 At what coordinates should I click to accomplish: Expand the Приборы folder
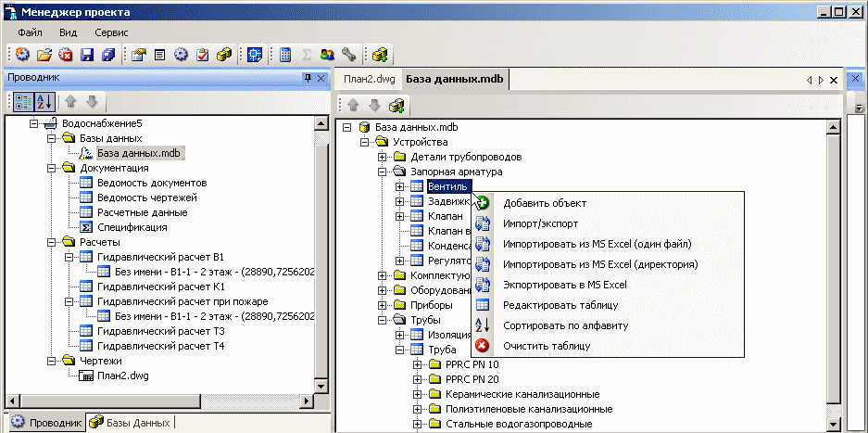(x=382, y=305)
